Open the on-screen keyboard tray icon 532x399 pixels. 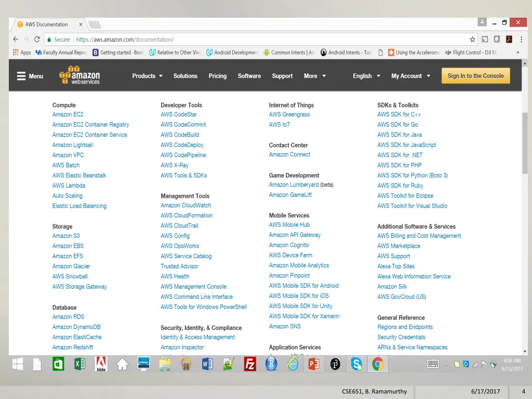[433, 364]
